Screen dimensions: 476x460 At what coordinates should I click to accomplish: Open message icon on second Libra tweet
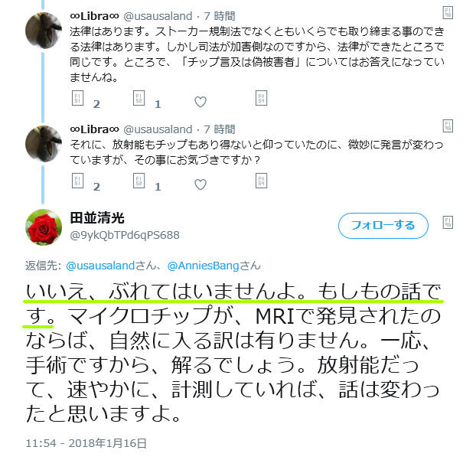[261, 181]
